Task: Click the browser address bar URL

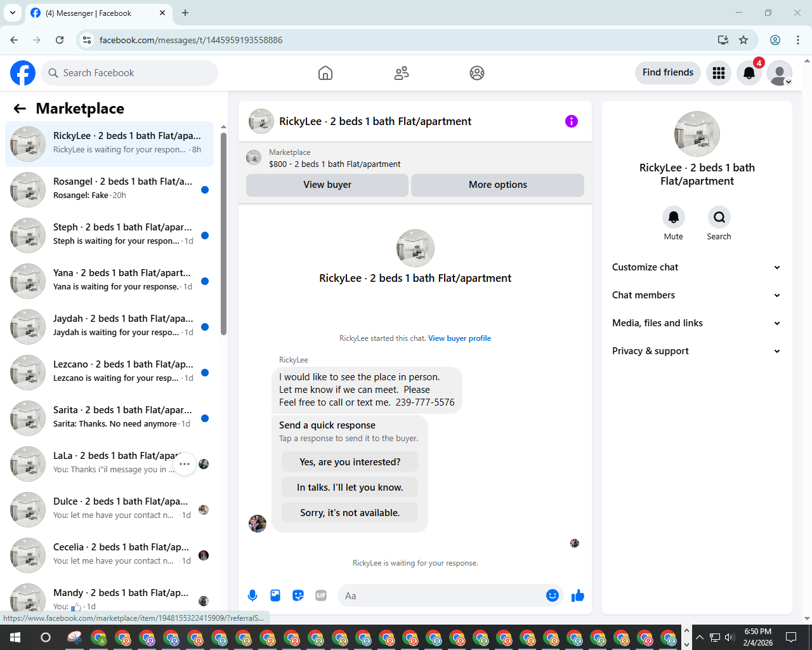Action: [191, 40]
